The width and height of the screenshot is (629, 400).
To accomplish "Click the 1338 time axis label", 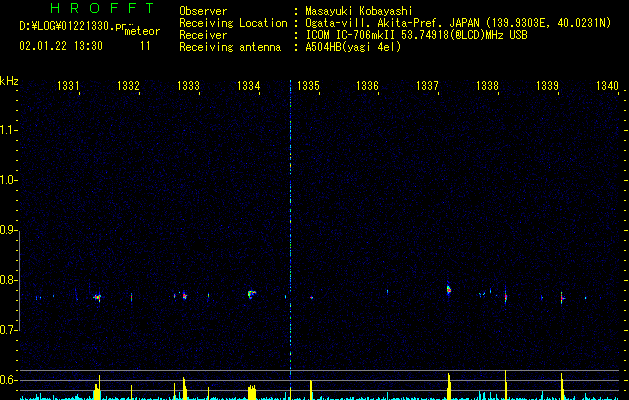I will 487,86.
